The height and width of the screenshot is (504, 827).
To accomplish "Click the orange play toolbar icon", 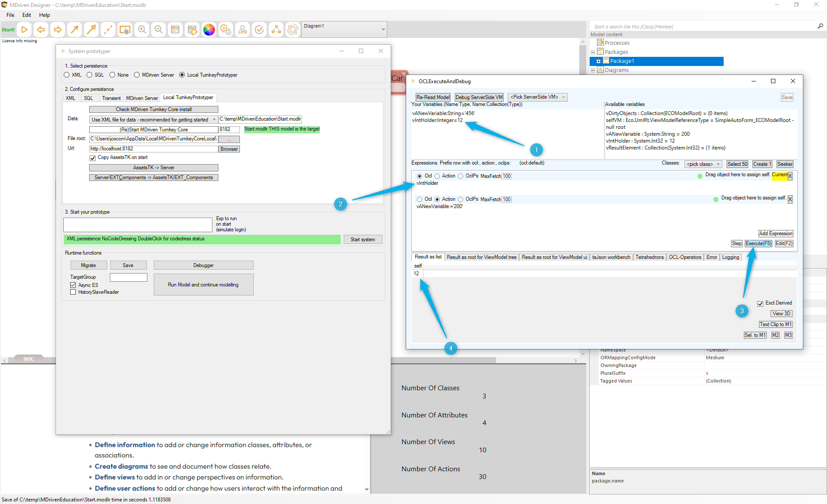I will coord(25,30).
